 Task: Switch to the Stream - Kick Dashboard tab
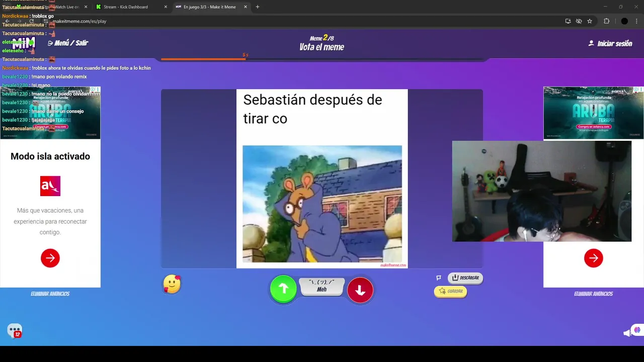tap(131, 7)
